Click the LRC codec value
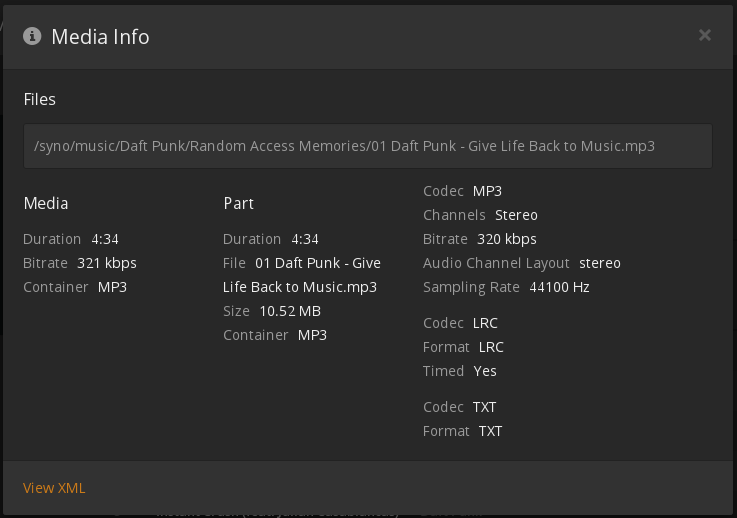This screenshot has height=518, width=737. pos(485,323)
